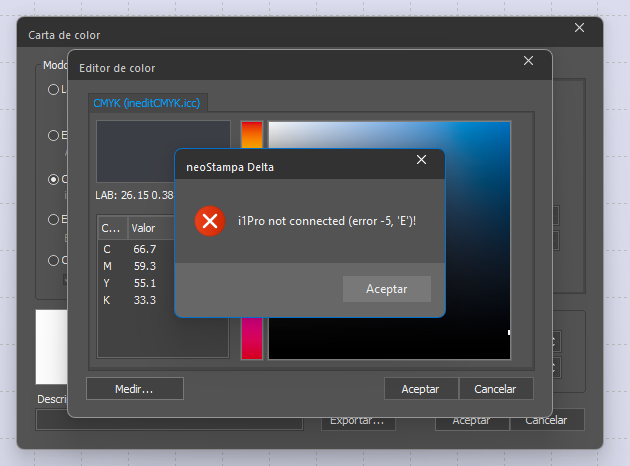Viewport: 630px width, 466px height.
Task: Select the fourth radio button in Carta de color
Action: coord(53,219)
